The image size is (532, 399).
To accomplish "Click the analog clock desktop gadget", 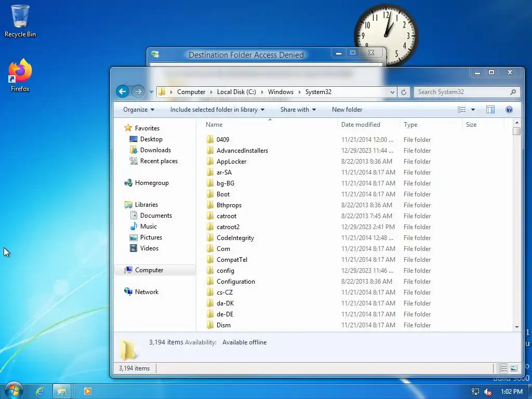I will click(x=386, y=35).
